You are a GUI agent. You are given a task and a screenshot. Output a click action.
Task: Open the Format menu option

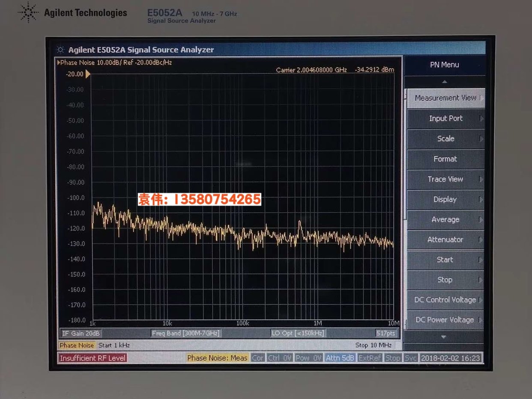click(445, 159)
